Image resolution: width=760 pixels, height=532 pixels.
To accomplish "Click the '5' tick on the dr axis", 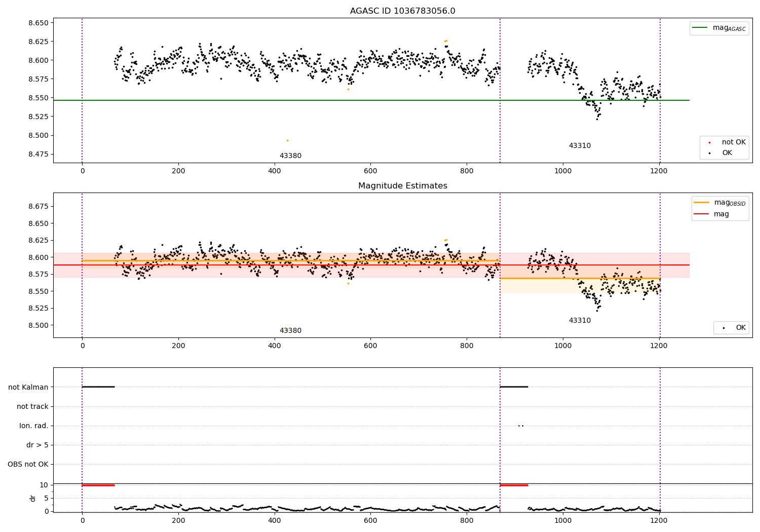I will [x=46, y=498].
